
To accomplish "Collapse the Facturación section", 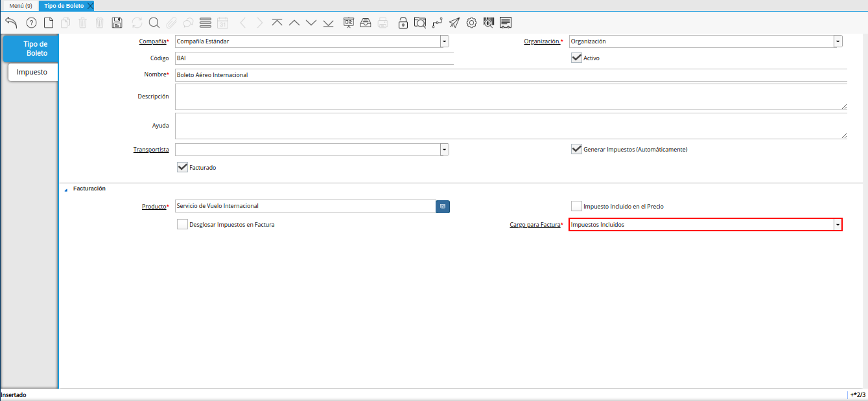I will coord(65,189).
